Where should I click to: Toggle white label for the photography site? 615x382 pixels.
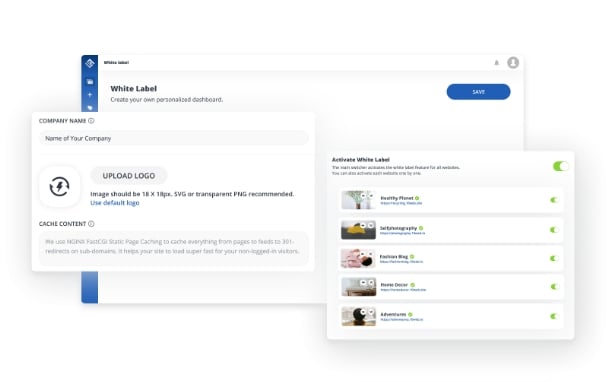pos(554,230)
